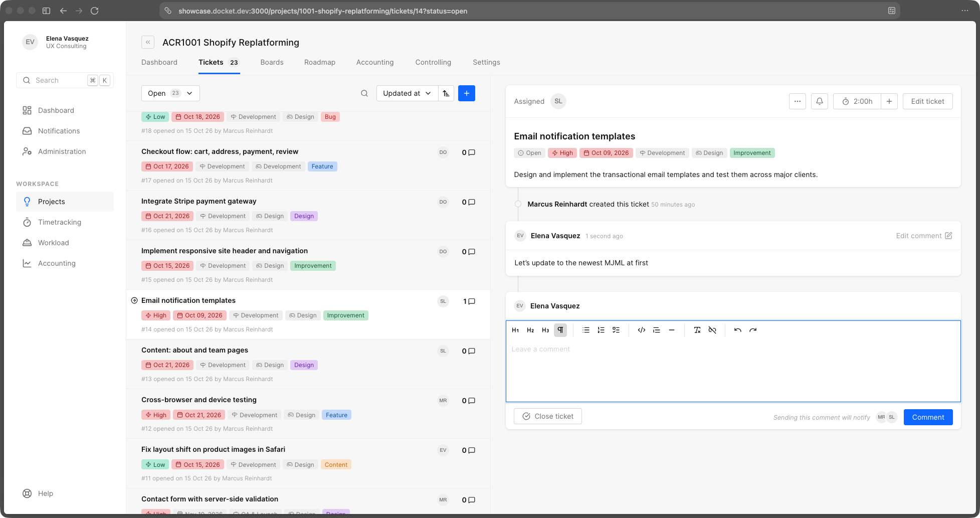
Task: Close the ticket with the Close ticket button
Action: tap(548, 416)
